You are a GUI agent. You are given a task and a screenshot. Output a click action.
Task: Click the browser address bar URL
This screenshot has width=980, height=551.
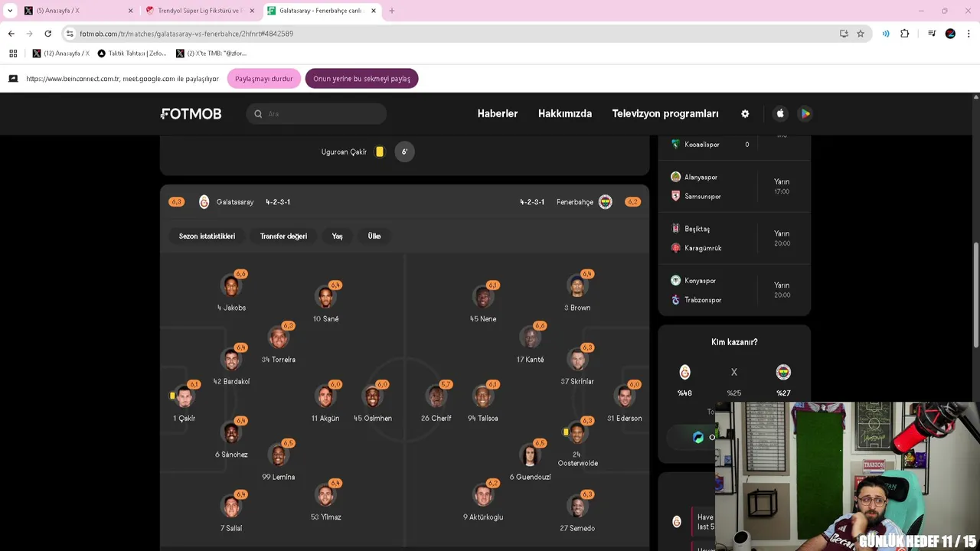[x=186, y=34]
